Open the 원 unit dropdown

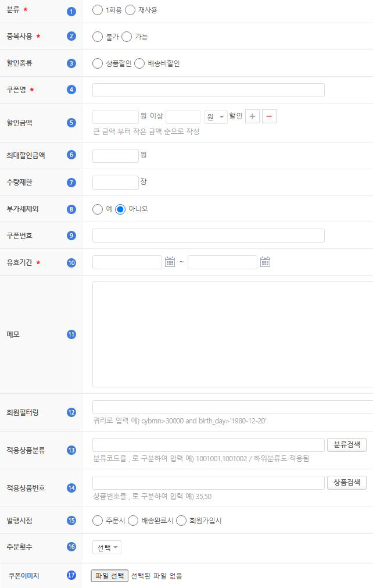pos(216,117)
